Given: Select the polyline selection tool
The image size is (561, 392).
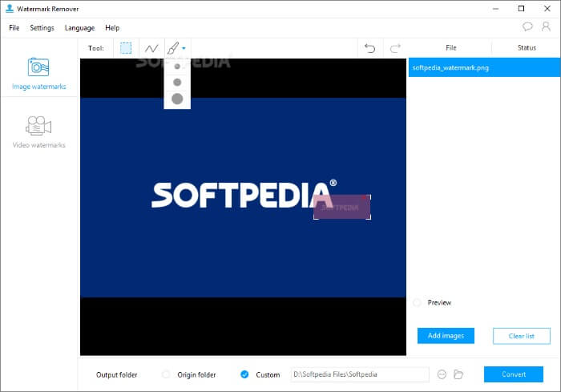Looking at the screenshot, I should (x=151, y=48).
